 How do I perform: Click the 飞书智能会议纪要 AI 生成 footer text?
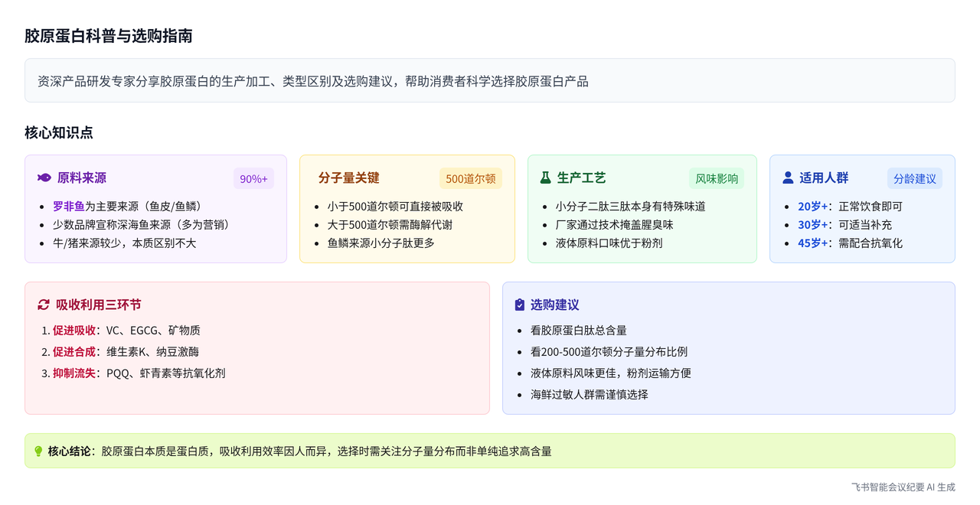(903, 487)
